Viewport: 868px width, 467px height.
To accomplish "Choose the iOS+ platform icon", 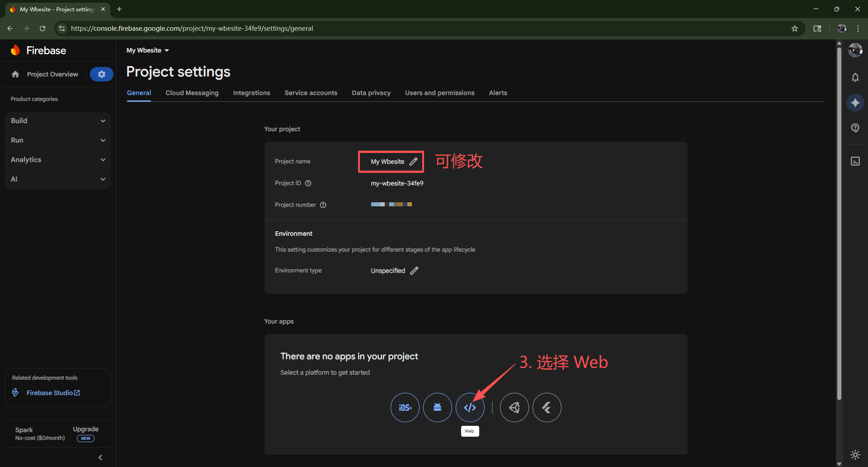I will (x=405, y=407).
